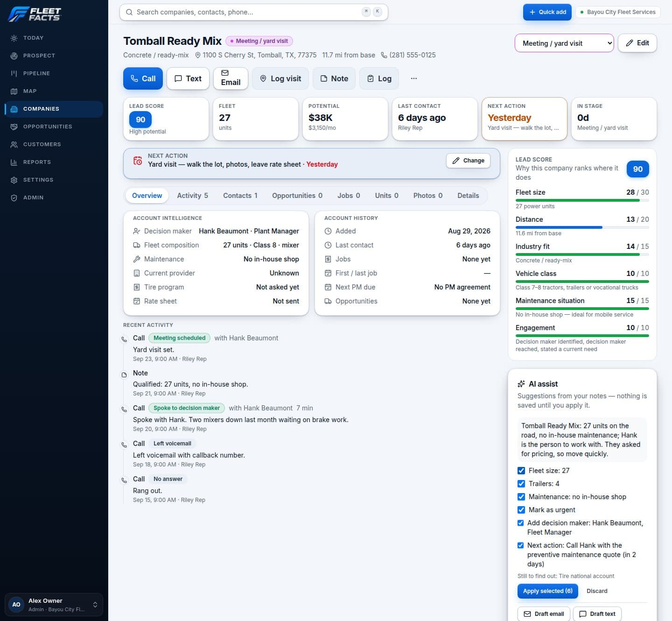
Task: Click the Fleet size score bar
Action: pos(582,200)
